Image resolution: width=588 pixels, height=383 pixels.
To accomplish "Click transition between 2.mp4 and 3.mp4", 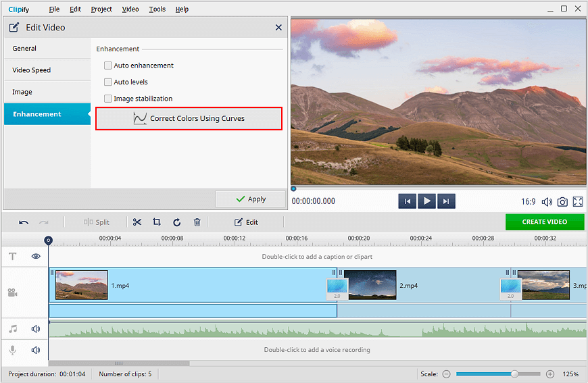I will tap(511, 289).
